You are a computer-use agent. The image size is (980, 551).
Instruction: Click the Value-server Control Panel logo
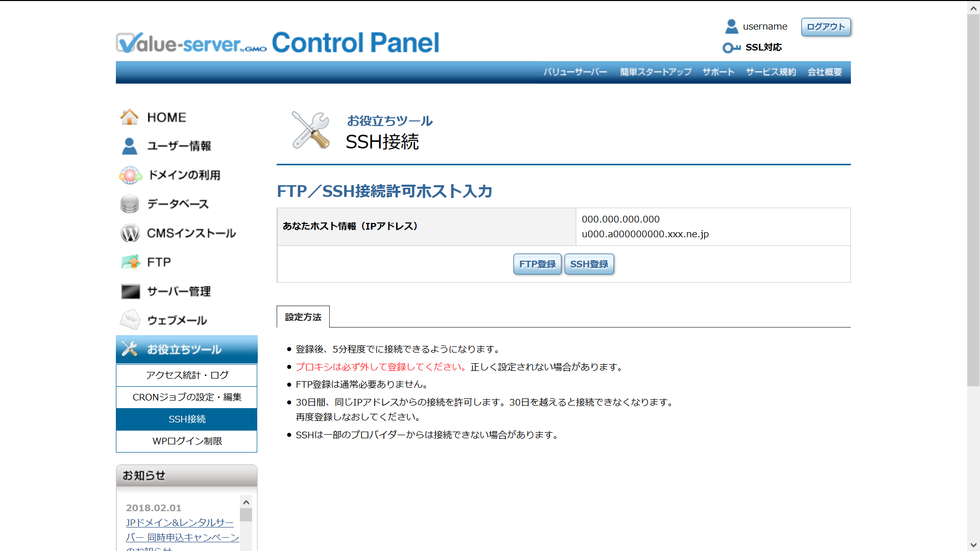click(277, 43)
